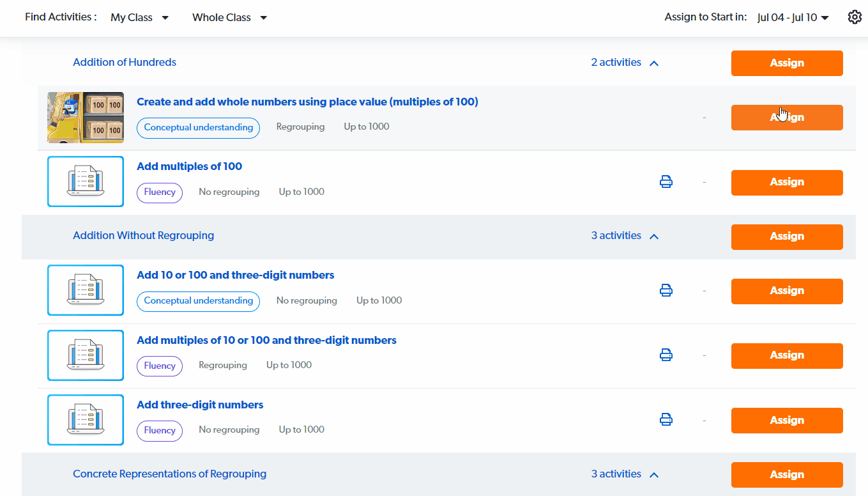
Task: Open the forklift game thumbnail
Action: pos(86,118)
